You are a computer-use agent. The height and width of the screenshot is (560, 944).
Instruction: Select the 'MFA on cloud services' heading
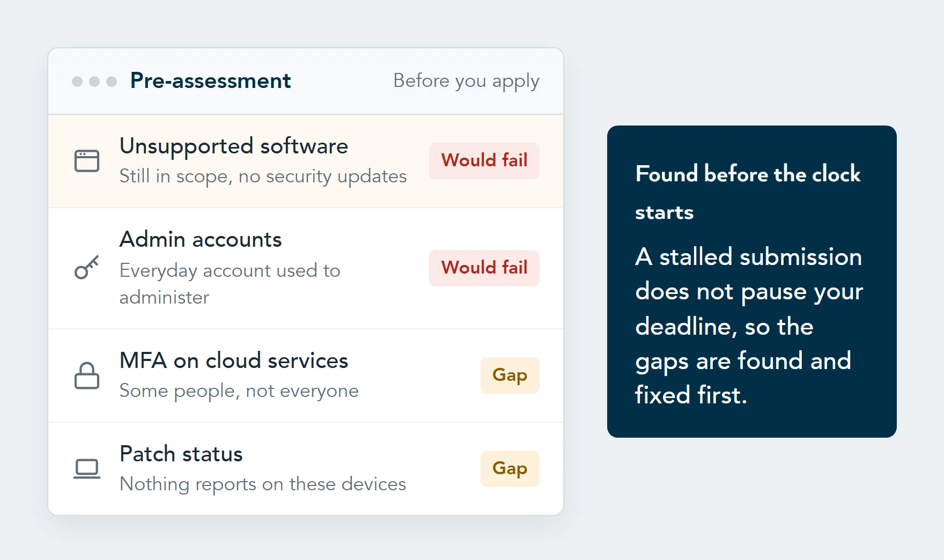(234, 360)
